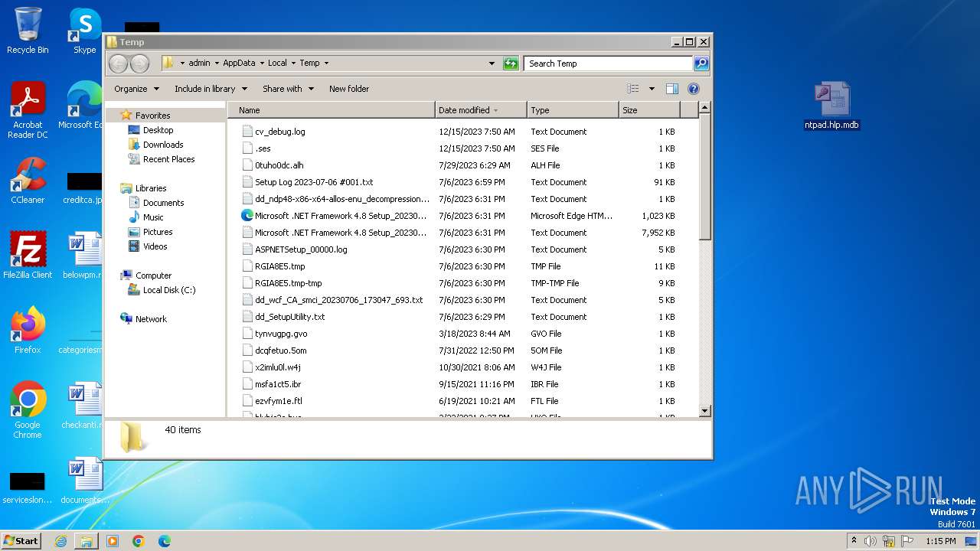Click New folder button
Viewport: 980px width, 551px height.
[349, 89]
